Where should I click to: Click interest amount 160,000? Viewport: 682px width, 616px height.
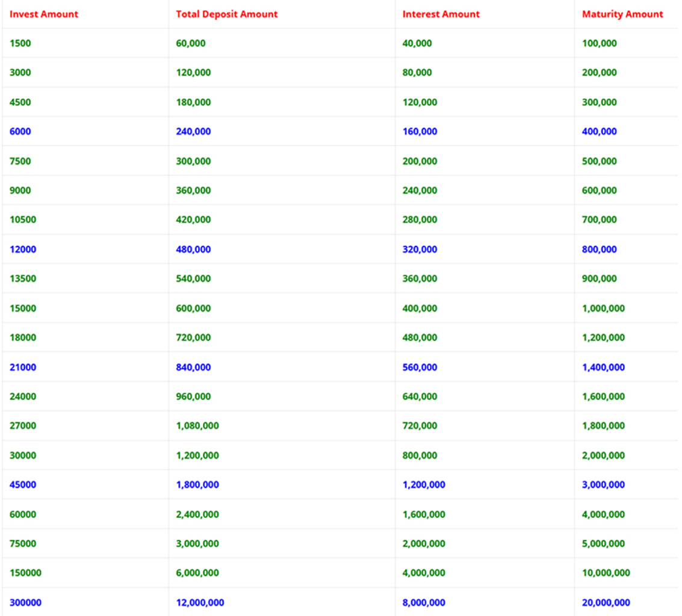420,131
